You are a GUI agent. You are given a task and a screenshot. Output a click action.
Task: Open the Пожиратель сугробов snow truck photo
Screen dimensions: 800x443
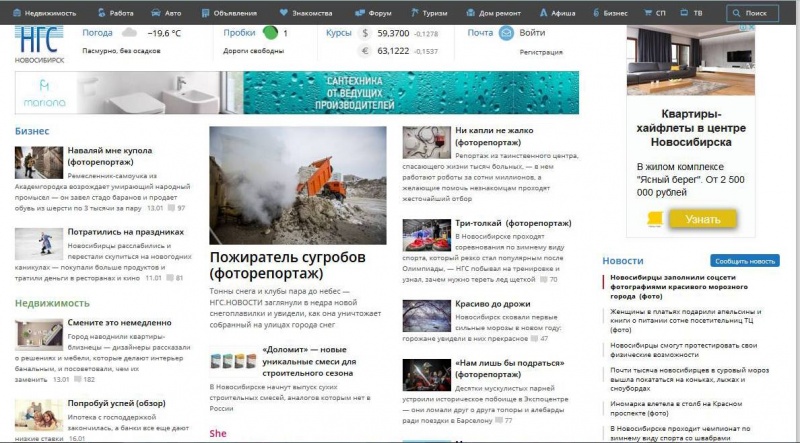point(298,185)
